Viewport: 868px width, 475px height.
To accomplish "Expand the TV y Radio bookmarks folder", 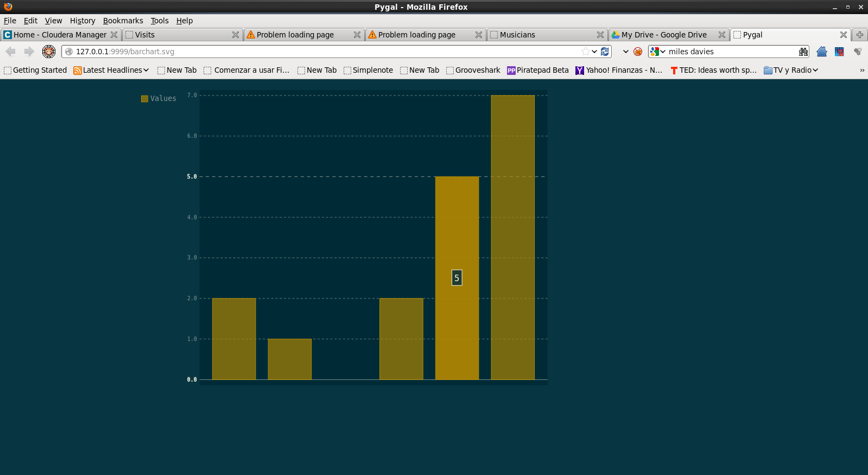I will (x=791, y=70).
